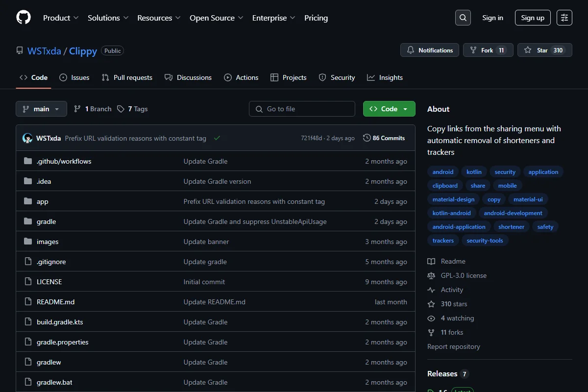Expand the green Code dropdown
Screen dimensions: 588x392
(x=389, y=109)
